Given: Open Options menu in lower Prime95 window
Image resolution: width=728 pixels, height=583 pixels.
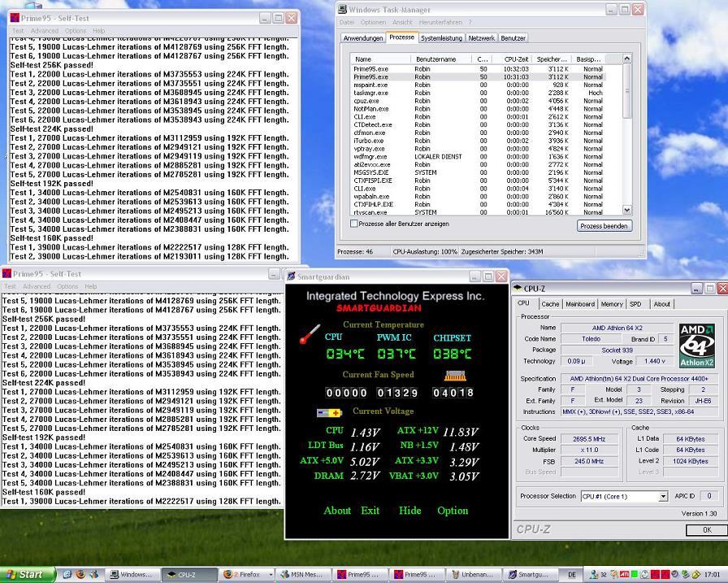Looking at the screenshot, I should point(67,287).
